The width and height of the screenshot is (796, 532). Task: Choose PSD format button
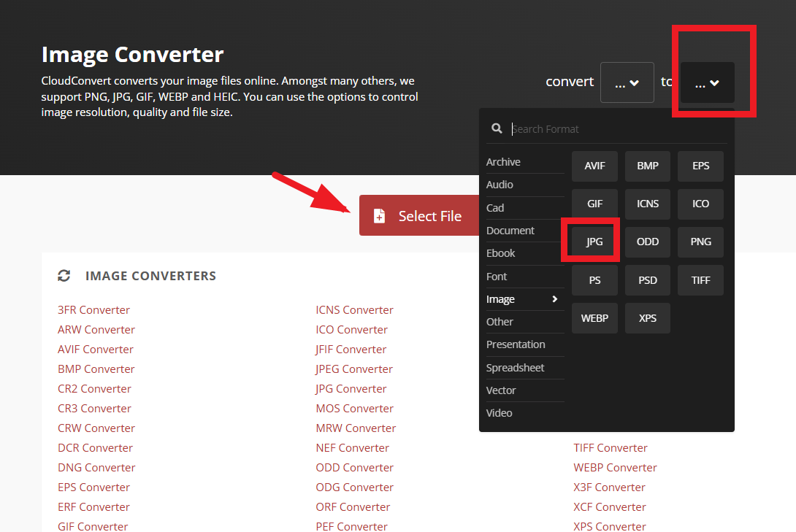[x=648, y=280]
